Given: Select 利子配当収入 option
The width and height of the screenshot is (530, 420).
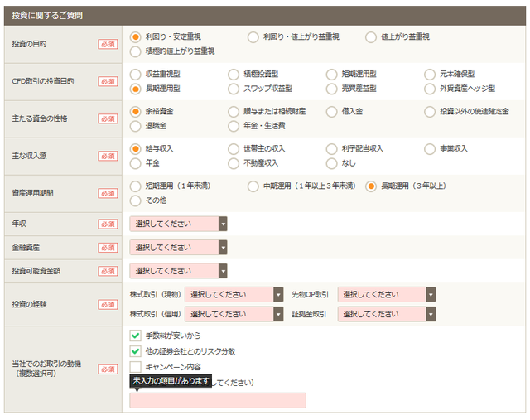Looking at the screenshot, I should click(331, 149).
